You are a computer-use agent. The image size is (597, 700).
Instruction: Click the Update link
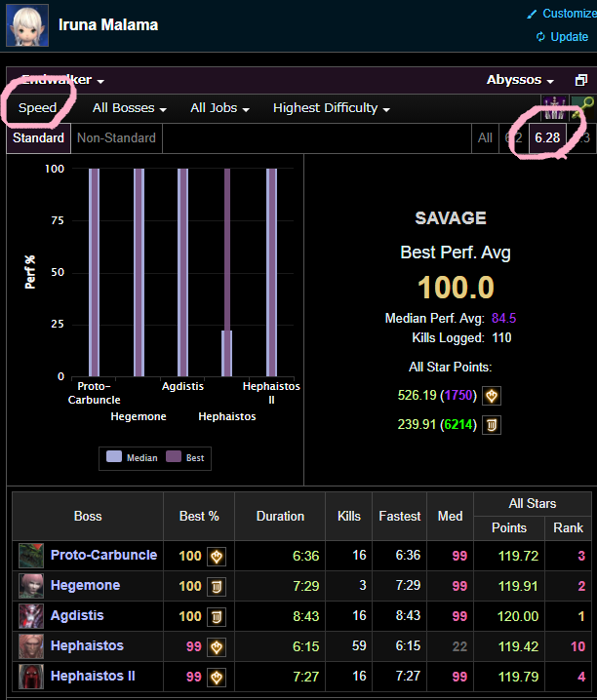569,37
